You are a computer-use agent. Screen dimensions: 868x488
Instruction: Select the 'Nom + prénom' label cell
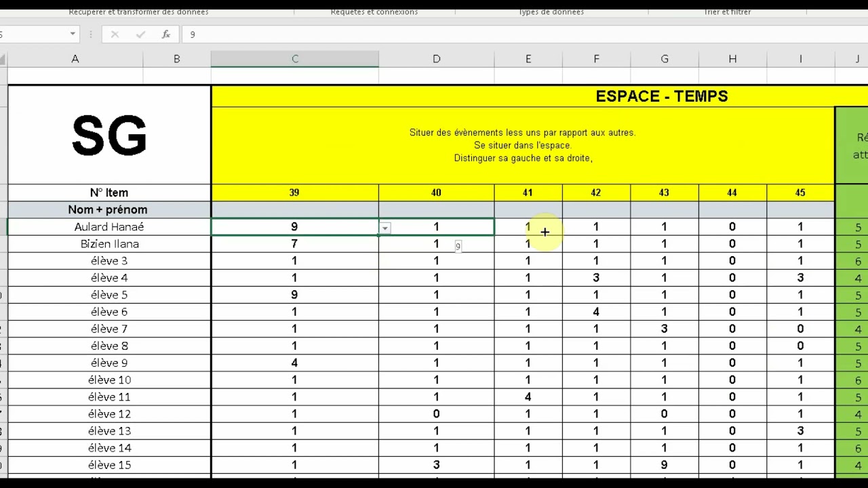[109, 209]
